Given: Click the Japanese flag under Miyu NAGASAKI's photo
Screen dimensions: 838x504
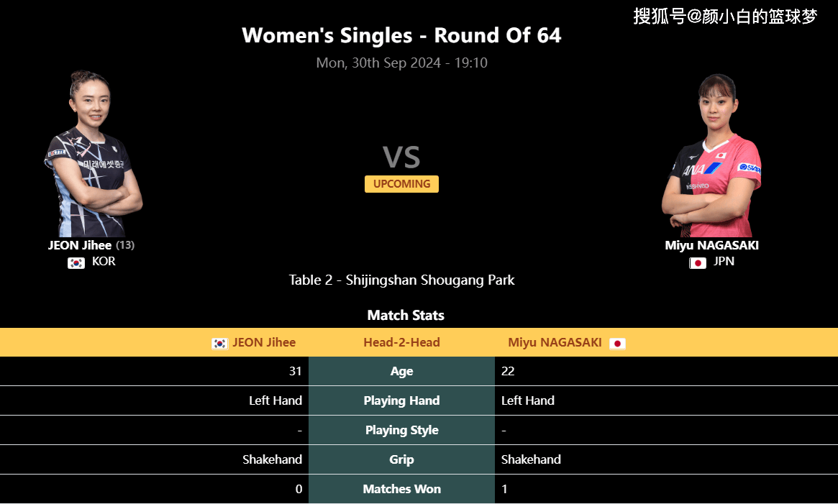Looking at the screenshot, I should tap(698, 262).
